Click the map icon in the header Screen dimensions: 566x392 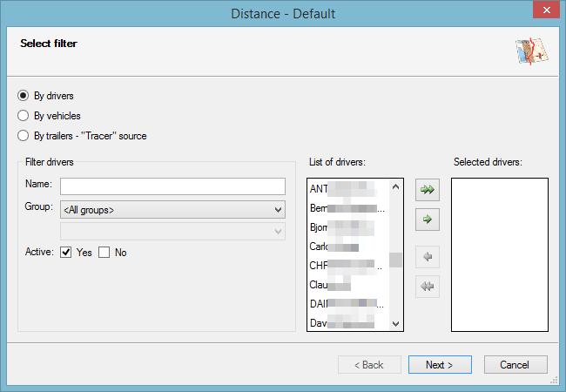point(530,52)
